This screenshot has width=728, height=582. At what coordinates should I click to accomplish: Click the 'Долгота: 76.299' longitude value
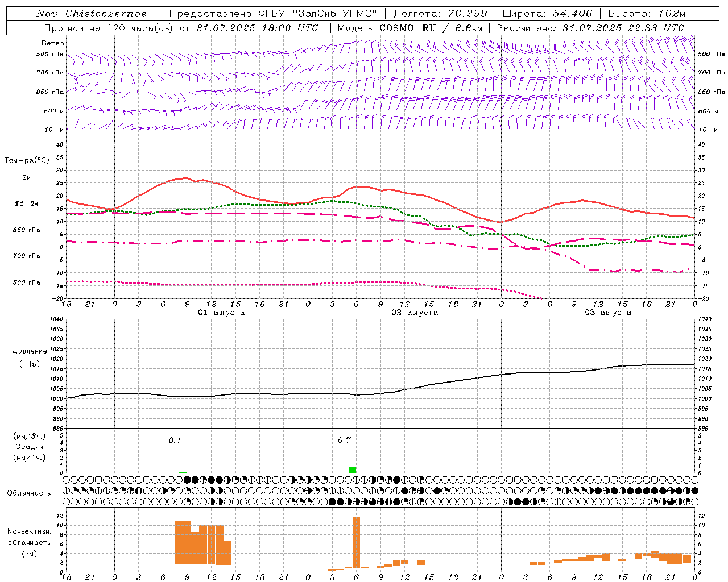440,14
